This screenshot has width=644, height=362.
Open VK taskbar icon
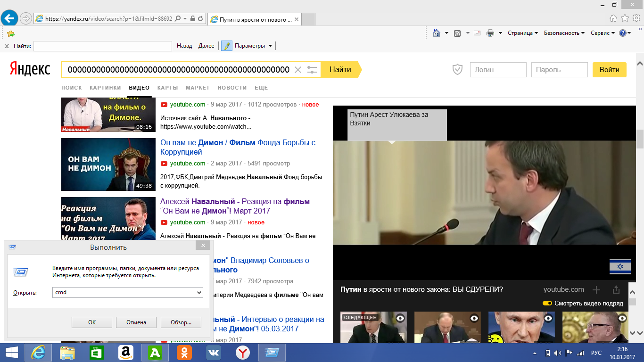coord(214,353)
